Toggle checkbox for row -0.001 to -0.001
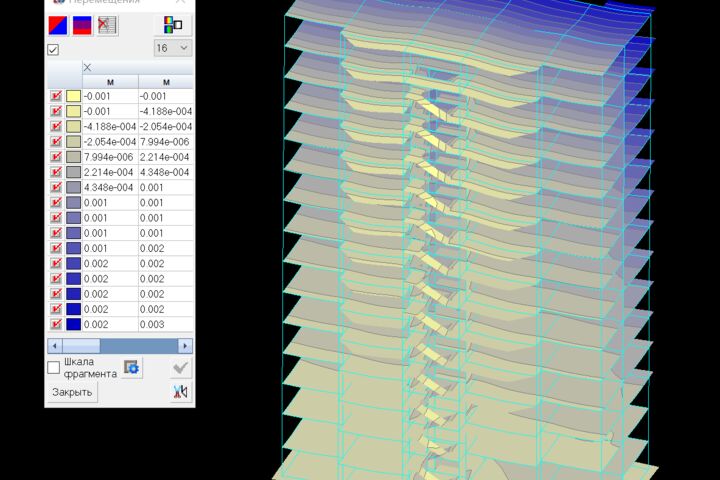This screenshot has width=720, height=480. point(56,96)
